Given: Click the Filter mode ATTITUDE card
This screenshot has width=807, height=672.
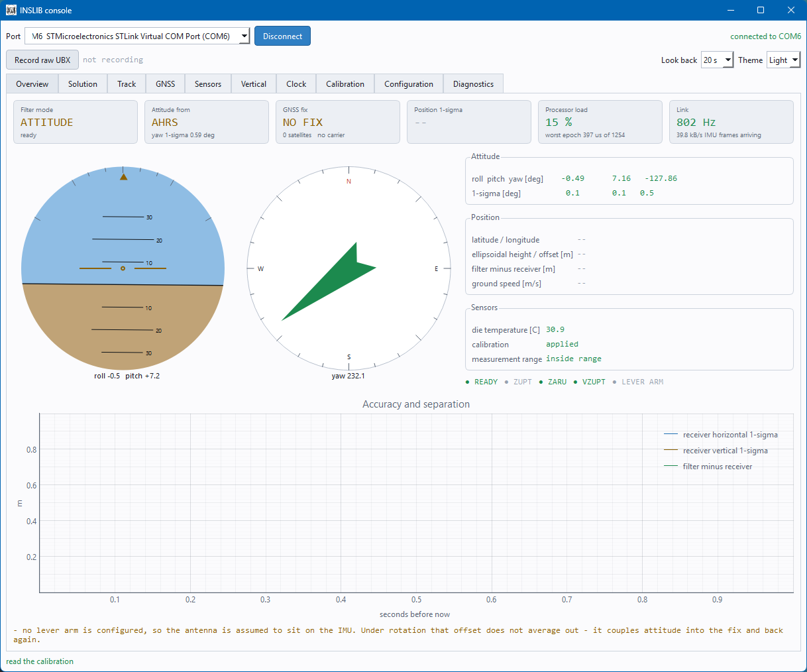Looking at the screenshot, I should [x=76, y=122].
